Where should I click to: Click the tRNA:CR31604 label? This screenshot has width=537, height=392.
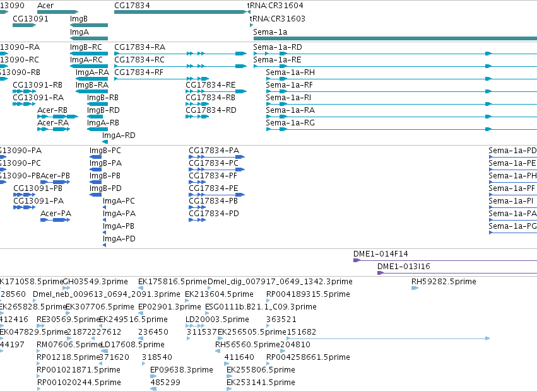[275, 6]
